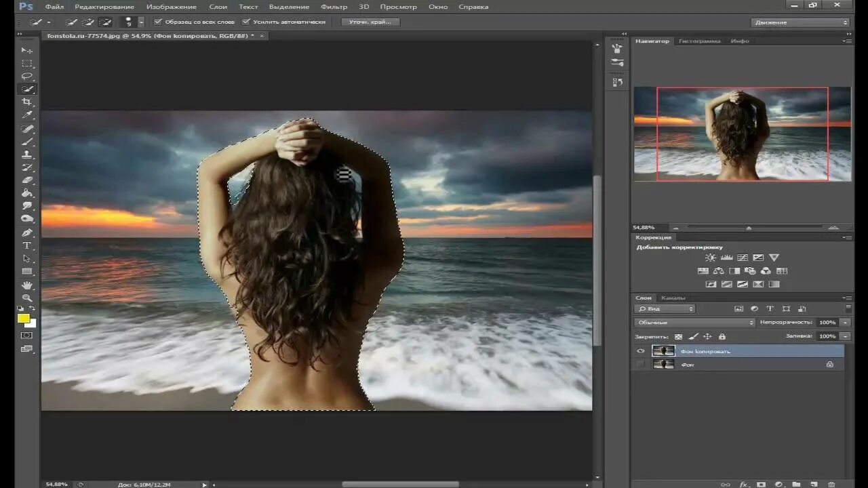Open the 'Изображение' menu
The height and width of the screenshot is (488, 868).
171,7
